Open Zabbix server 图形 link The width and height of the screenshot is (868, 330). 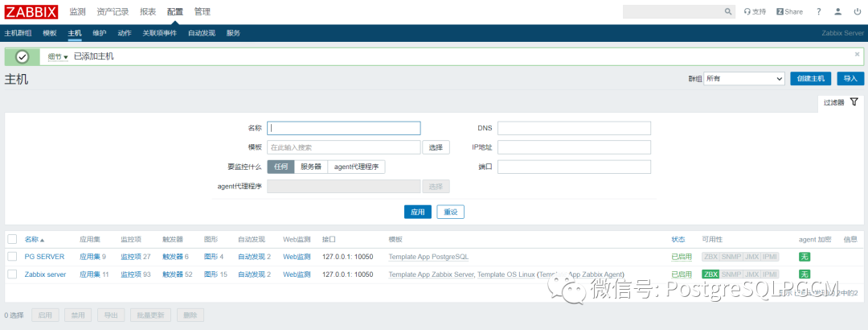tap(211, 274)
